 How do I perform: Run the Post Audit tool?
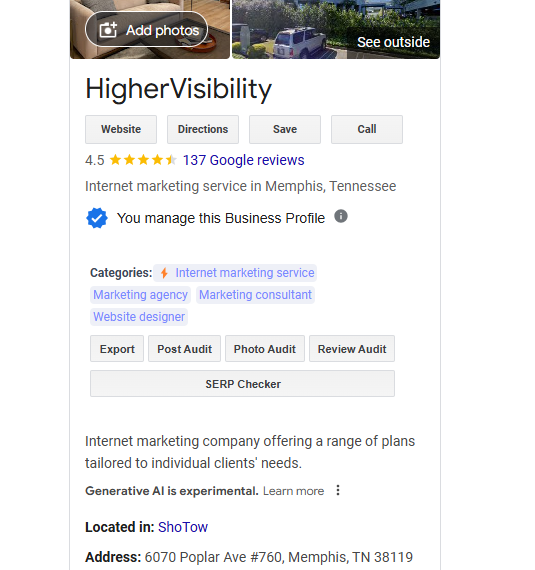[x=184, y=349]
